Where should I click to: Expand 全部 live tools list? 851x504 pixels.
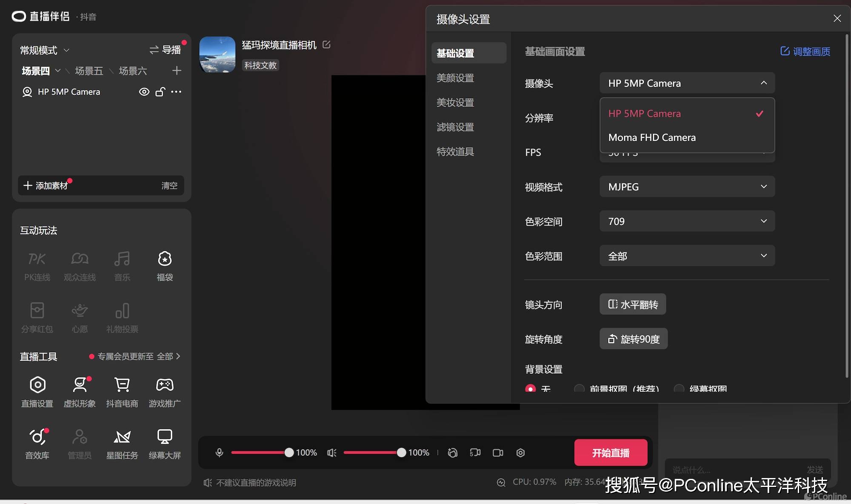pyautogui.click(x=168, y=356)
